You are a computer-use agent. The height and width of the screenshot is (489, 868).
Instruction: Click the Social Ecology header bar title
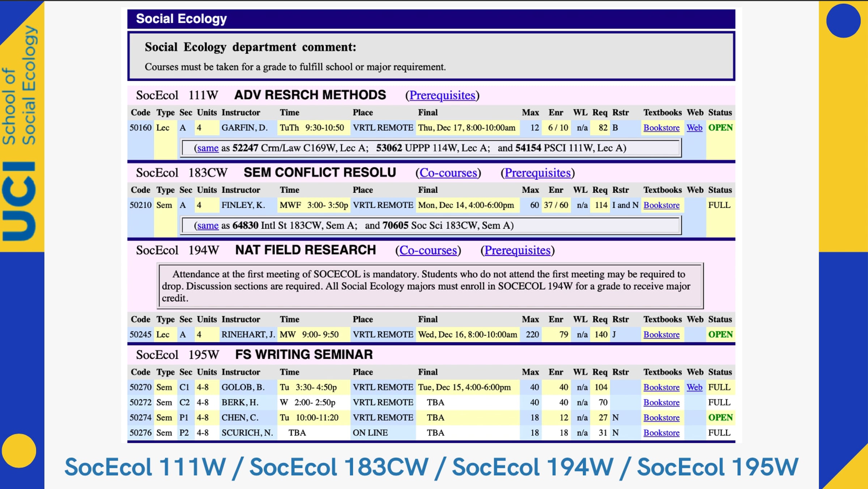(181, 19)
